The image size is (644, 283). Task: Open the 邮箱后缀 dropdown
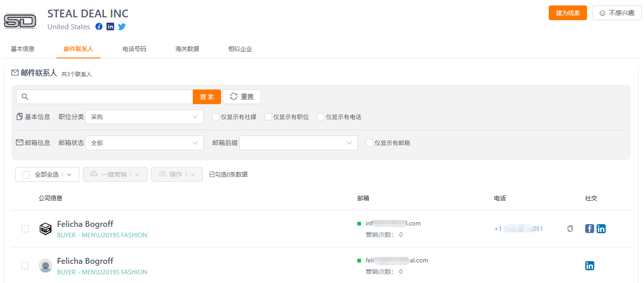pyautogui.click(x=299, y=143)
